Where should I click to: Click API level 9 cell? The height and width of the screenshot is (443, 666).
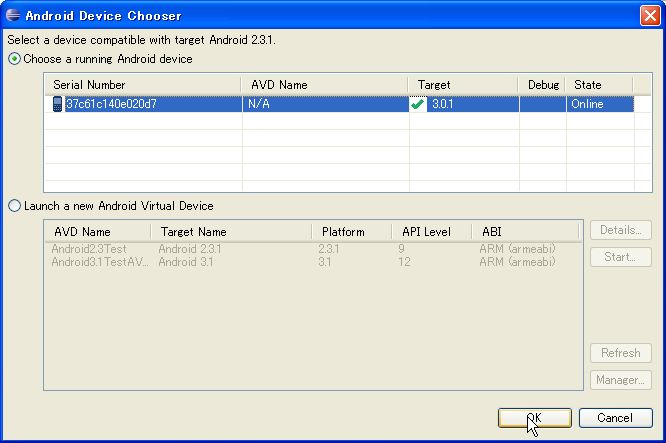(x=401, y=249)
